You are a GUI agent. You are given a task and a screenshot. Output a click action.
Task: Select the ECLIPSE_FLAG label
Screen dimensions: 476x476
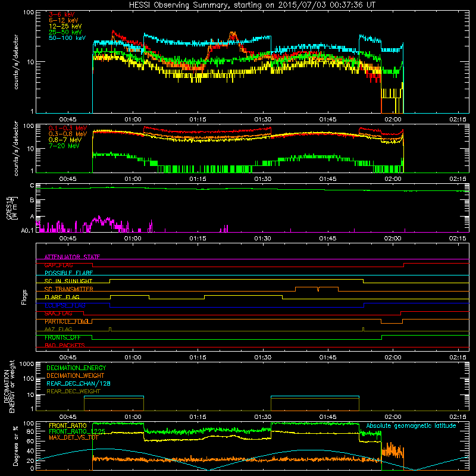pyautogui.click(x=65, y=305)
